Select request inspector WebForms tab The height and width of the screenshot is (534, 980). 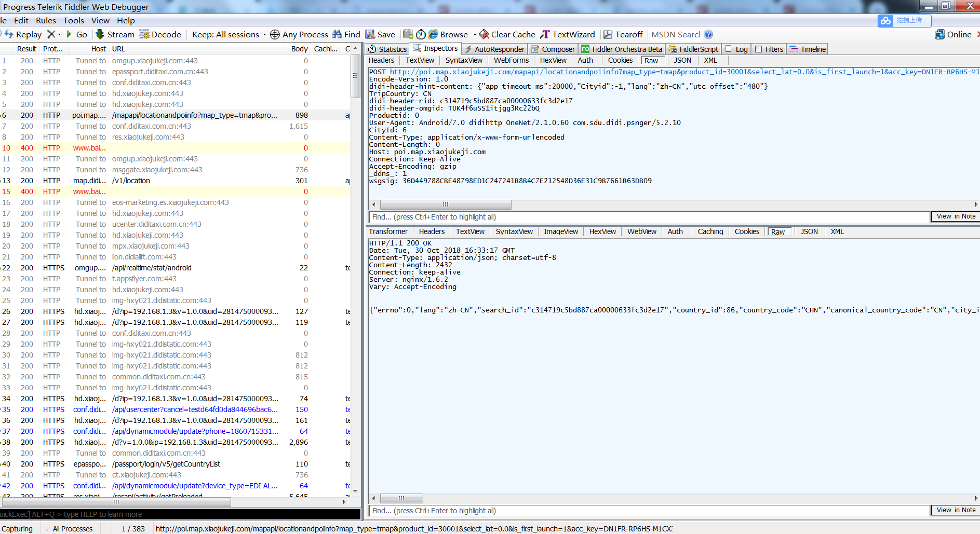[511, 60]
